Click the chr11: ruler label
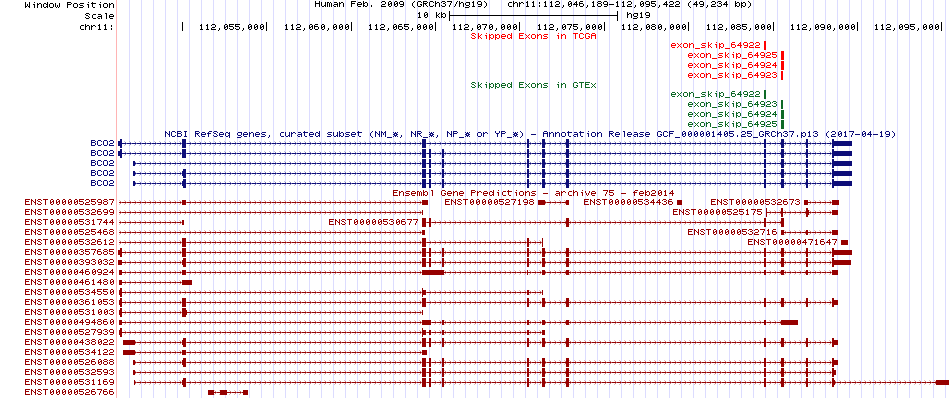Viewport: 950px width, 398px height. coord(97,27)
